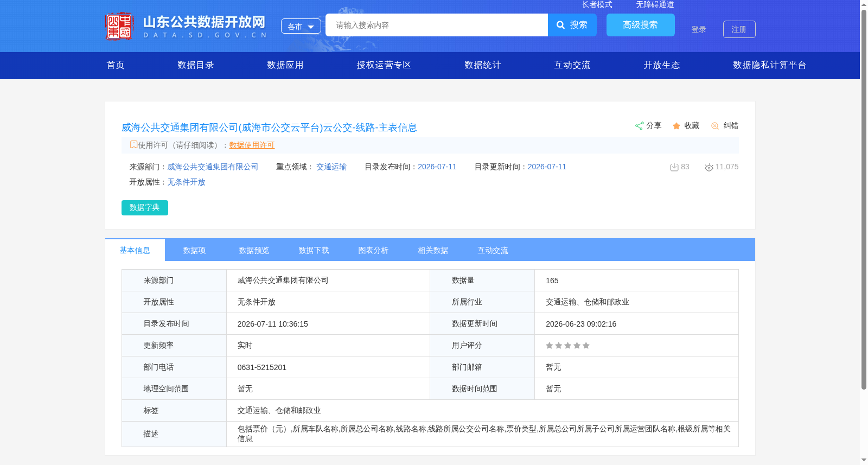The width and height of the screenshot is (868, 465).
Task: Open 数据目录 navigation item
Action: pyautogui.click(x=196, y=65)
